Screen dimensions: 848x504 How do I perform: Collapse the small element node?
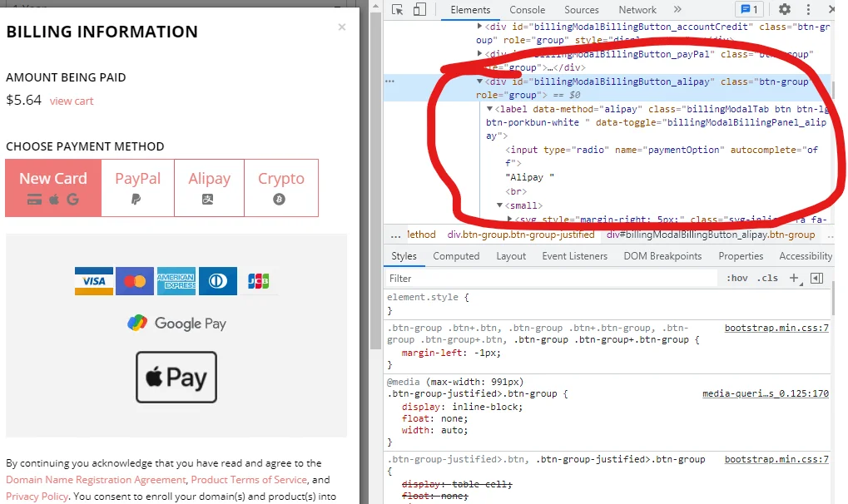[x=499, y=205]
